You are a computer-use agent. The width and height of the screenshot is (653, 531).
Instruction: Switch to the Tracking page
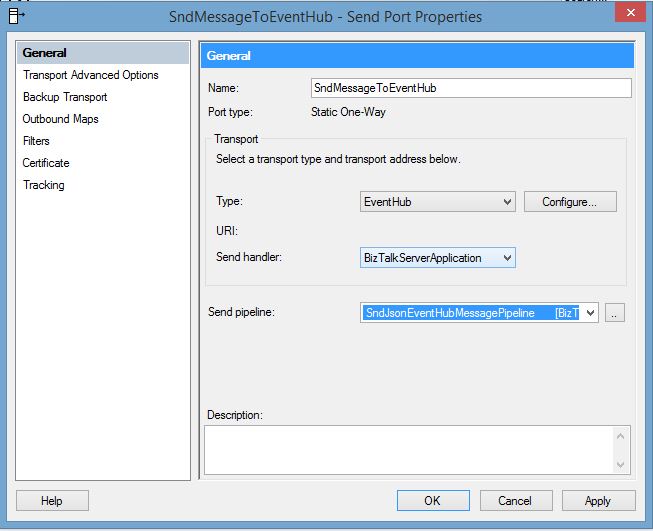coord(44,185)
